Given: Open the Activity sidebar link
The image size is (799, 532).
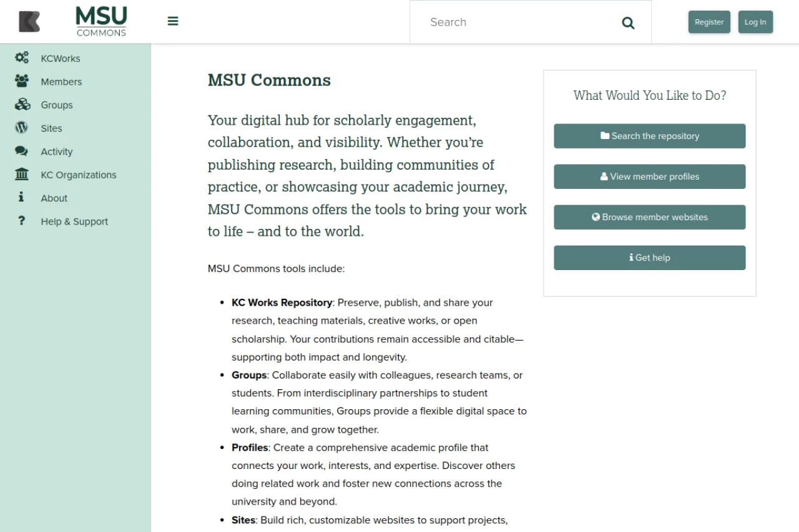Looking at the screenshot, I should pyautogui.click(x=57, y=152).
